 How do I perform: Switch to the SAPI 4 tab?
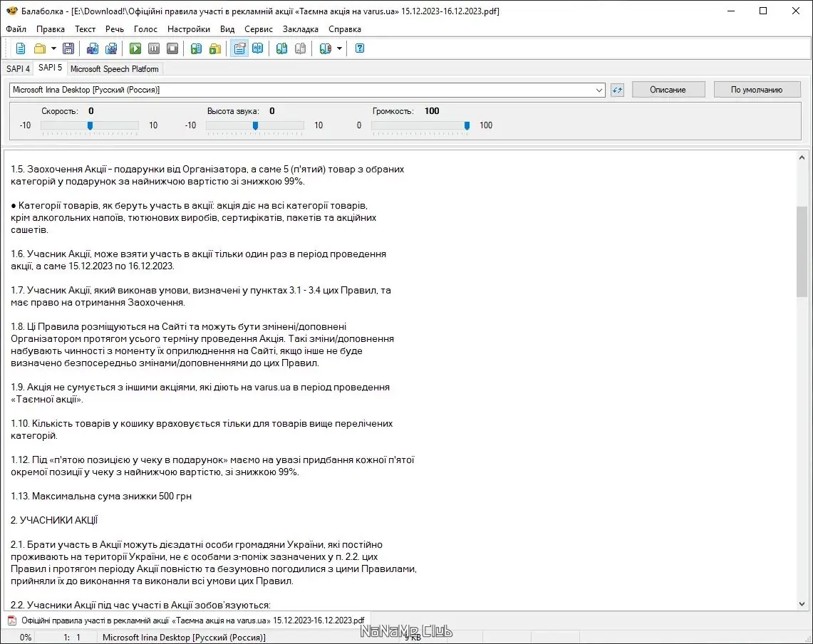[18, 69]
